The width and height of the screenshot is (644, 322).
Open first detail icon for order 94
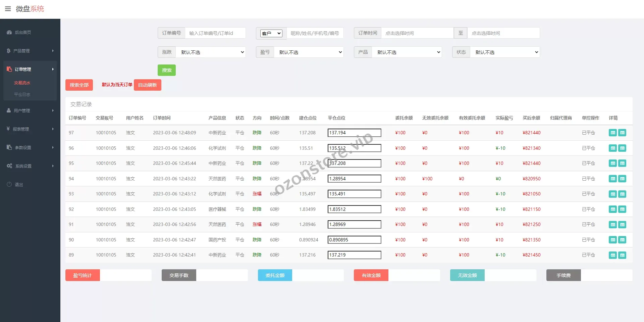pos(612,179)
